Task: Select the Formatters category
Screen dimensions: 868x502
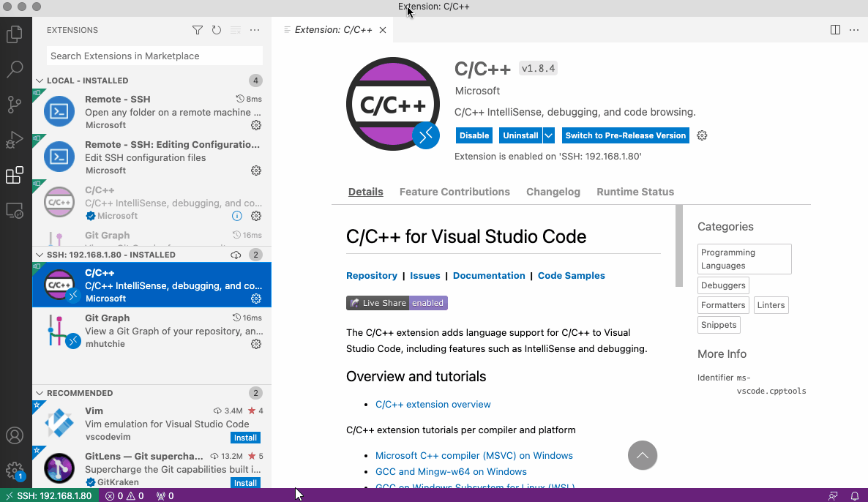Action: pos(723,305)
